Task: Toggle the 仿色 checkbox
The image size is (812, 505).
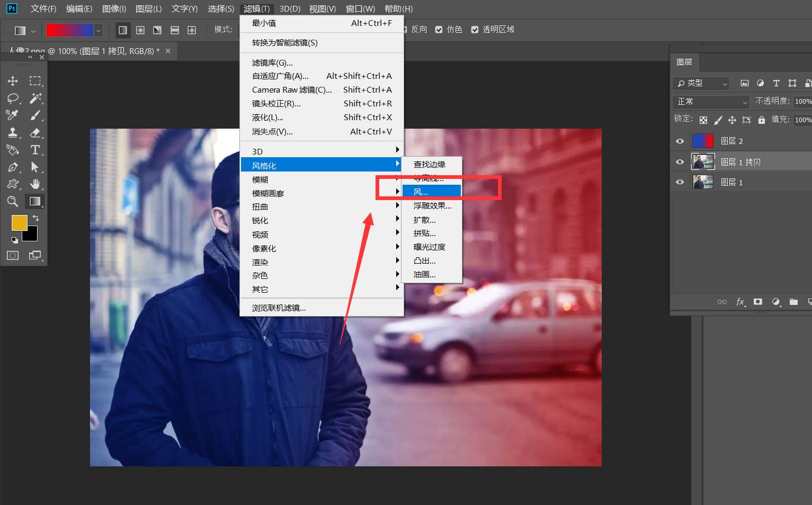Action: (439, 30)
